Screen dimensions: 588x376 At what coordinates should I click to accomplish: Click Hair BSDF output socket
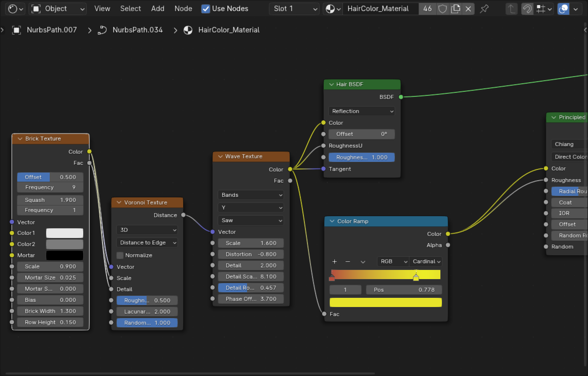point(401,97)
